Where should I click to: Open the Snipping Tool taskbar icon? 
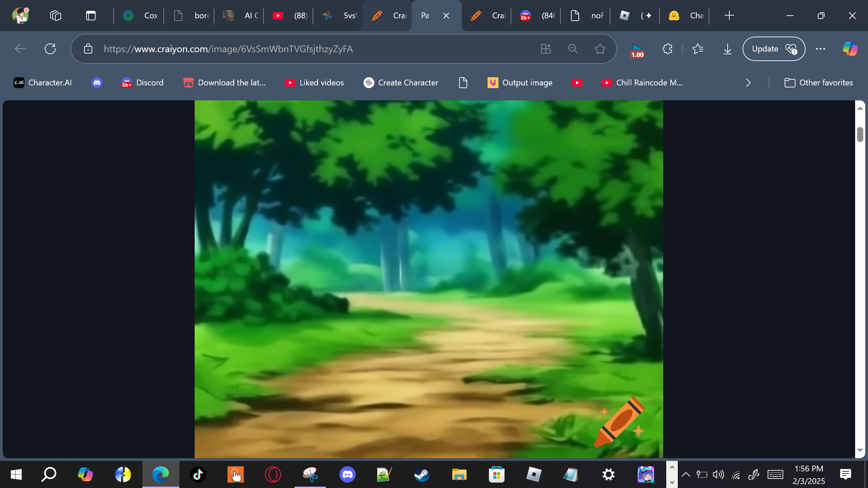point(310,474)
